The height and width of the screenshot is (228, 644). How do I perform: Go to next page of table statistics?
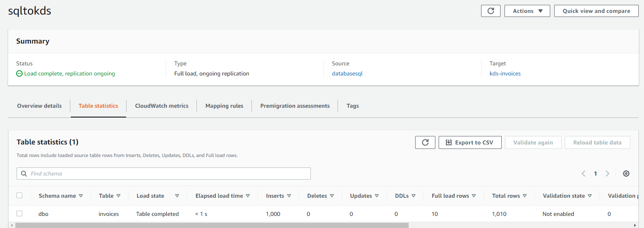[607, 174]
